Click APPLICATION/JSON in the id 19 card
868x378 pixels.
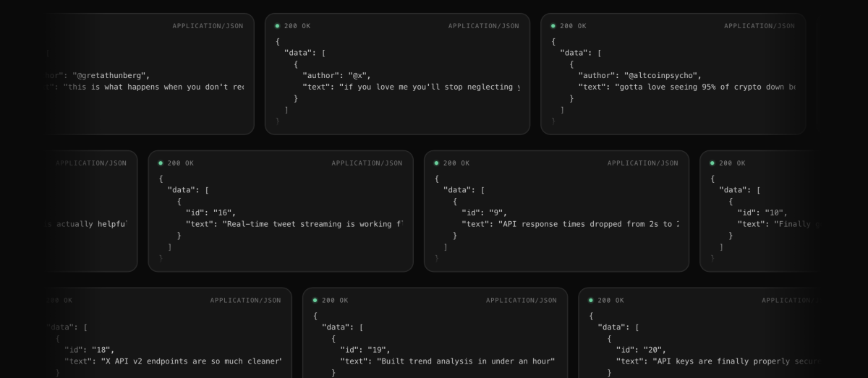point(522,301)
